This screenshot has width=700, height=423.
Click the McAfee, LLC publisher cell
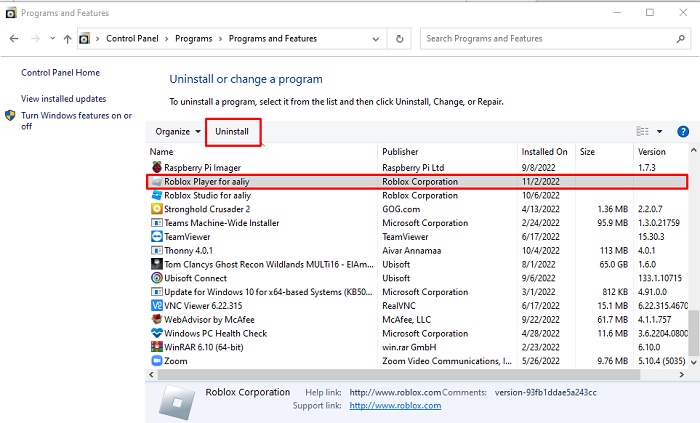point(406,320)
